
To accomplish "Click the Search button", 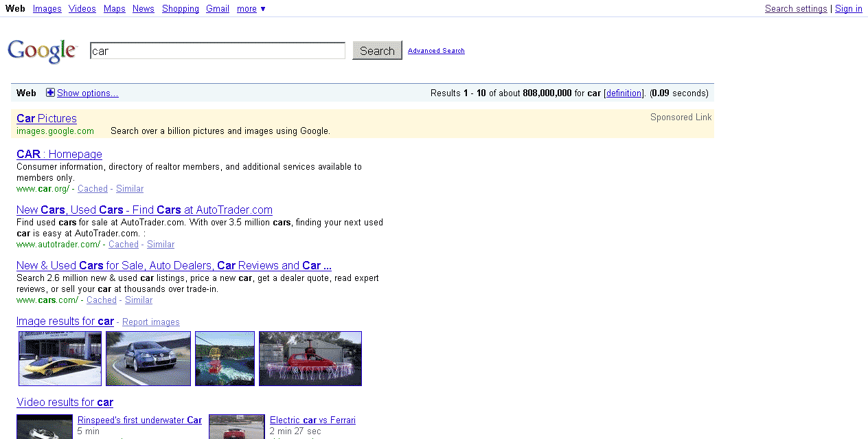I will pos(377,51).
